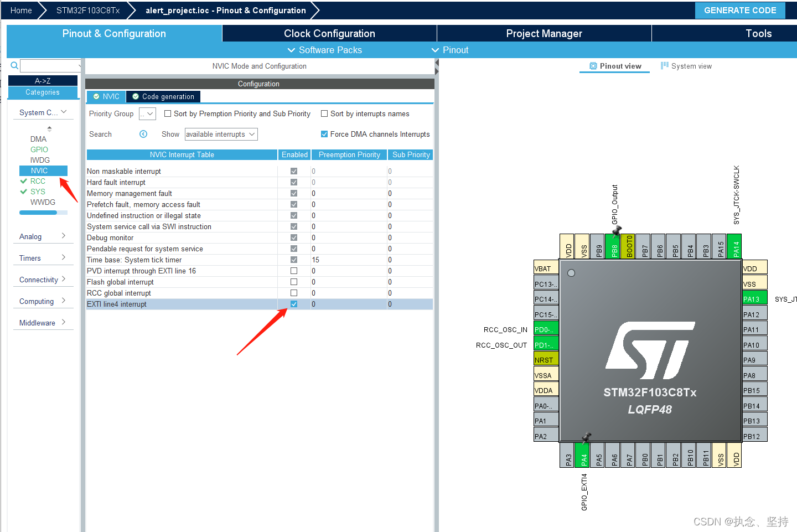
Task: Toggle Force DMA channels Interrupts checkbox
Action: tap(324, 134)
